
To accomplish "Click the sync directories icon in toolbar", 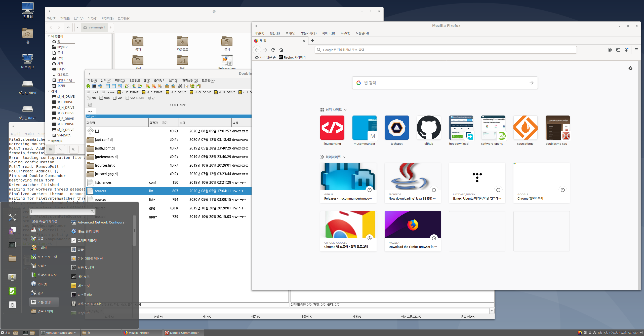I will [192, 86].
